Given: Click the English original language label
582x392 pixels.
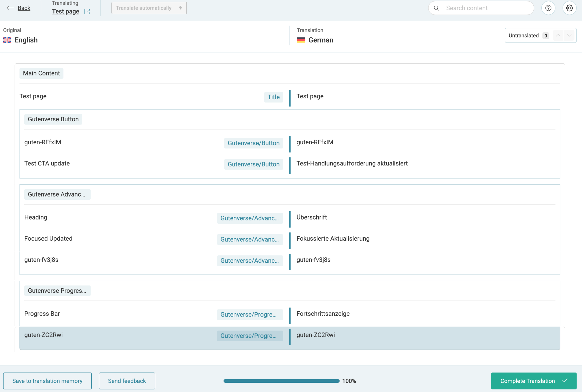Looking at the screenshot, I should coord(26,40).
